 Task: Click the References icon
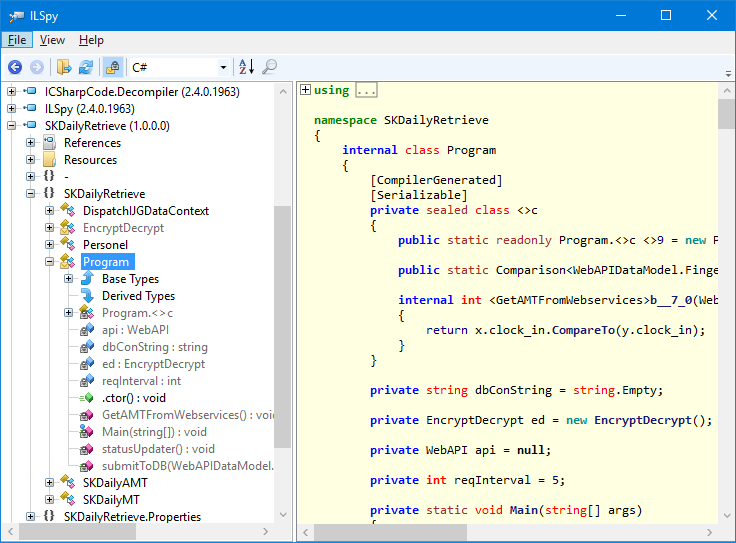click(49, 142)
